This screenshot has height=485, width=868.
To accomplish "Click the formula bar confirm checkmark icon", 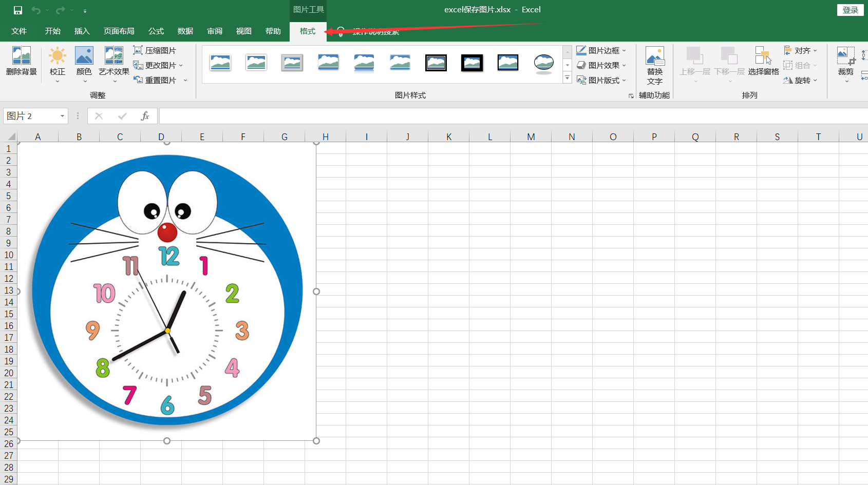I will pyautogui.click(x=122, y=116).
